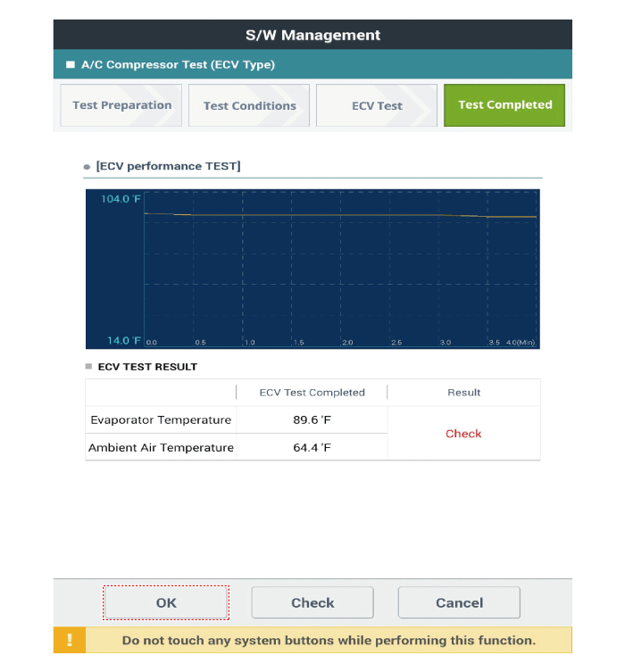Viewport: 625px width, 672px height.
Task: Cancel the compressor test dialog
Action: (x=459, y=603)
